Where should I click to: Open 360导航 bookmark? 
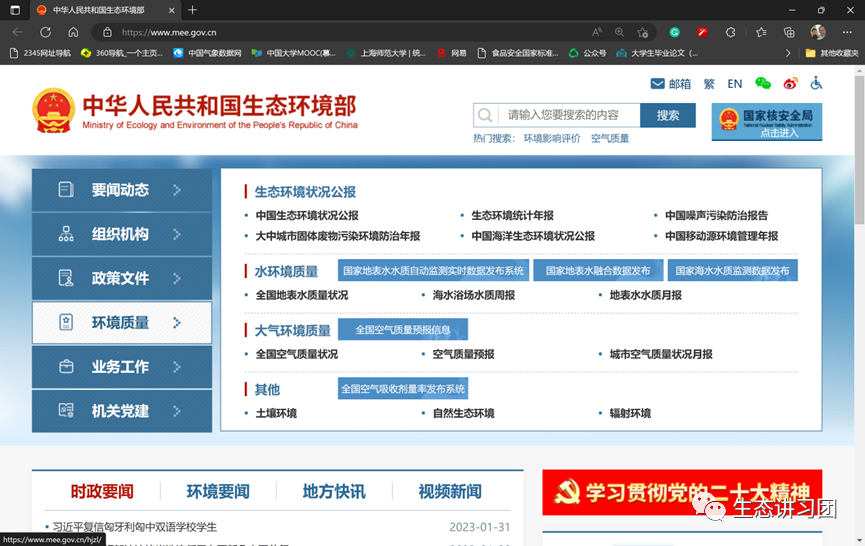tap(122, 53)
